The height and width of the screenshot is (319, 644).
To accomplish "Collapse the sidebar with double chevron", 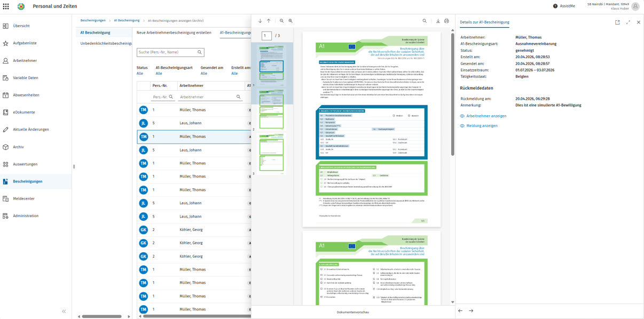I will click(x=64, y=312).
